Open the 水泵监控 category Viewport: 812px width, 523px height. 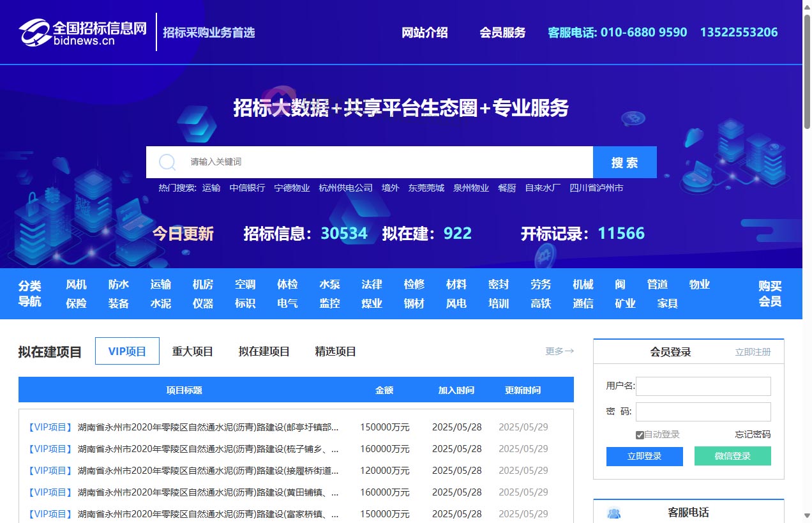click(x=329, y=294)
